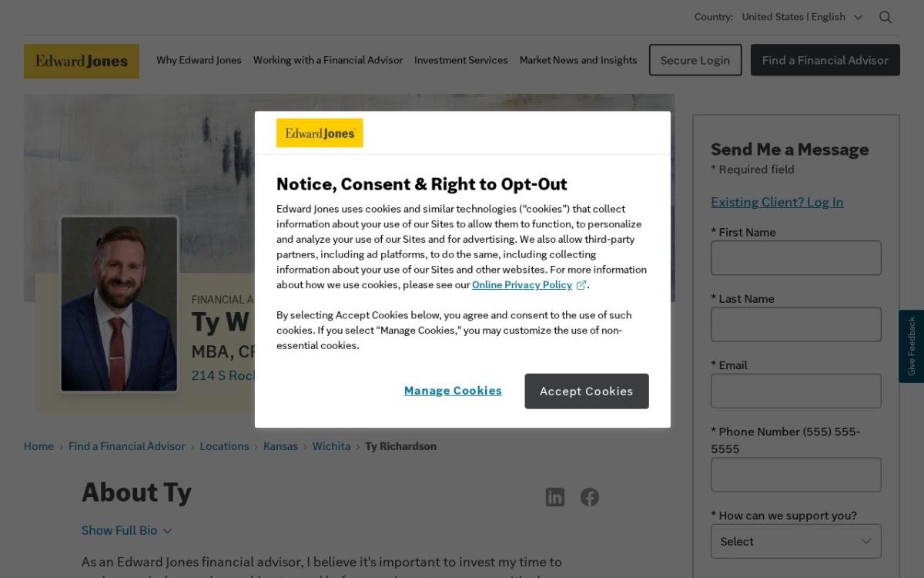The width and height of the screenshot is (924, 578).
Task: Expand Show Full Bio
Action: coord(126,530)
